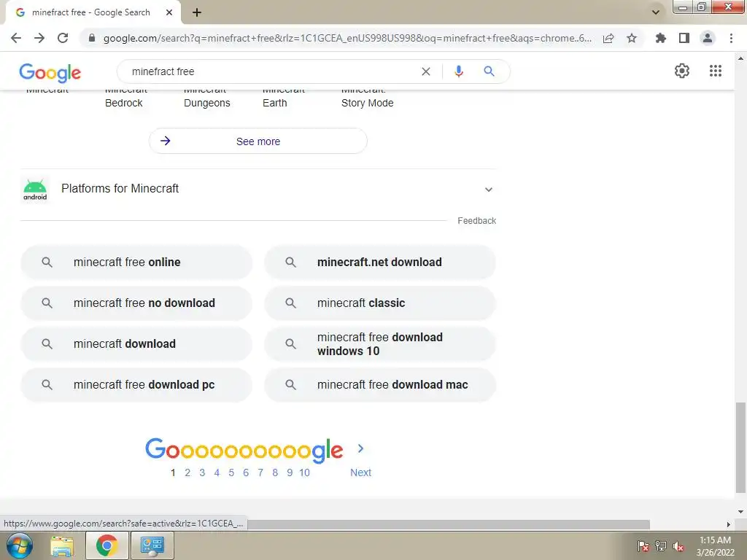Screen dimensions: 747x560
Task: Search minecraft free download mac suggestion
Action: point(380,385)
